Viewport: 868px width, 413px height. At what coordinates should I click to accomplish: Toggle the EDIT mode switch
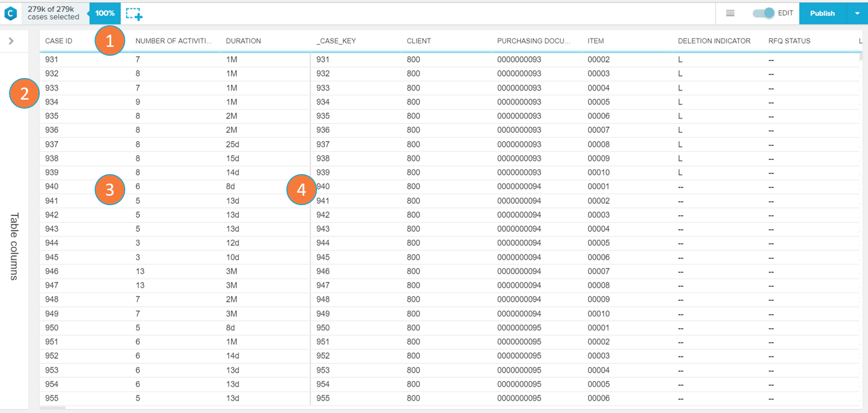[x=763, y=14]
